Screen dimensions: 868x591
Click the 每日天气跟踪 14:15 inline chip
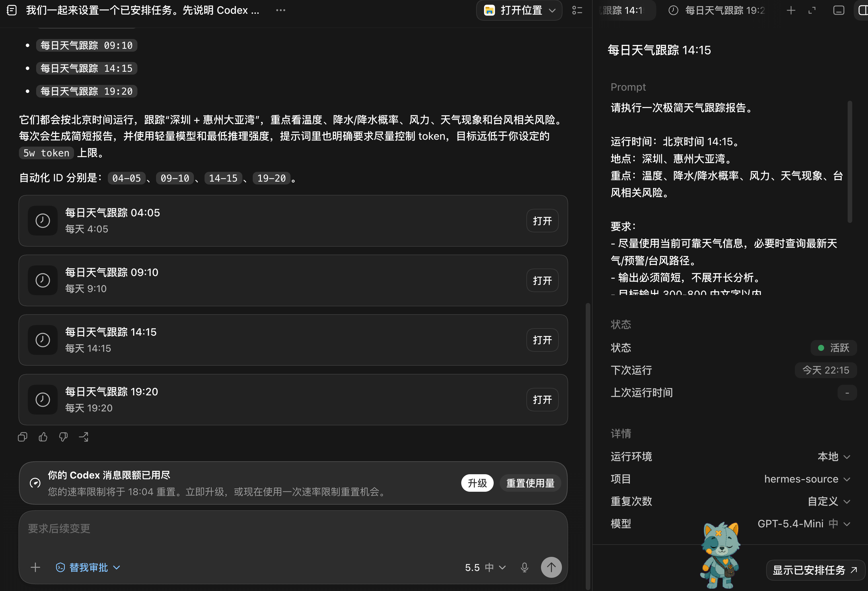point(87,68)
